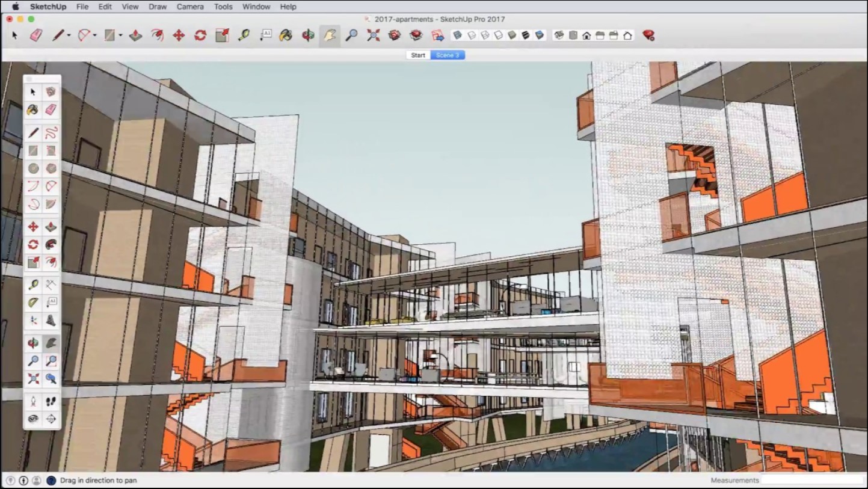The height and width of the screenshot is (489, 868).
Task: Choose the Push/Pull tool in top toolbar
Action: point(136,35)
